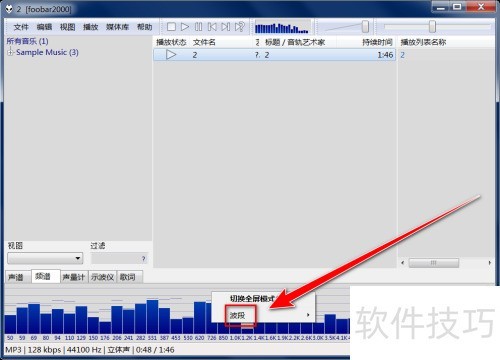500x360 pixels.
Task: Click the 过滤 filter input field
Action: [119, 258]
